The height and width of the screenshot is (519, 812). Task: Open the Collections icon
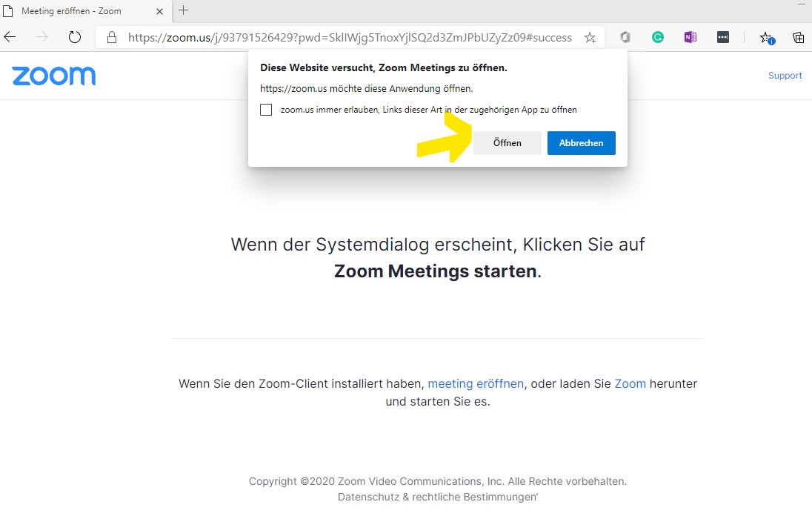tap(799, 37)
